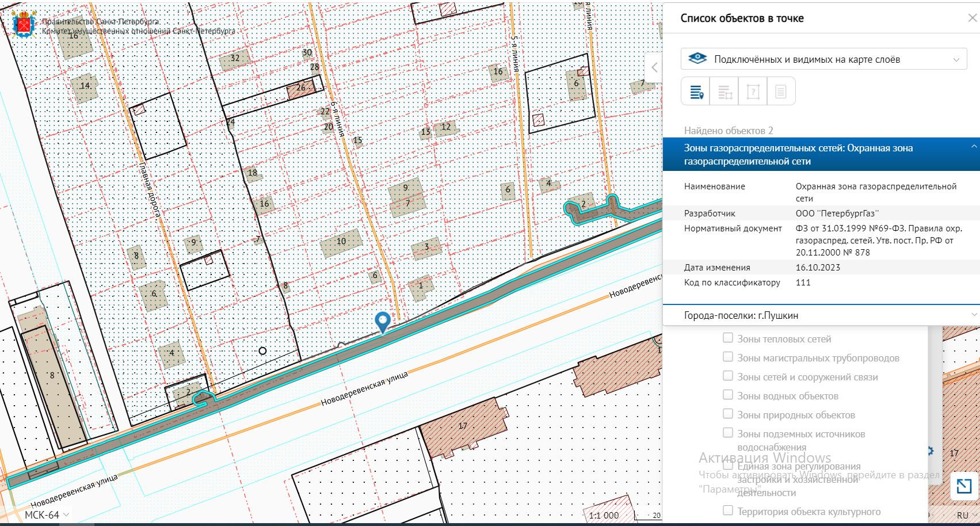Enable 'Зоны тепловых сетей' checkbox
Screen dimensions: 980x526
point(728,338)
